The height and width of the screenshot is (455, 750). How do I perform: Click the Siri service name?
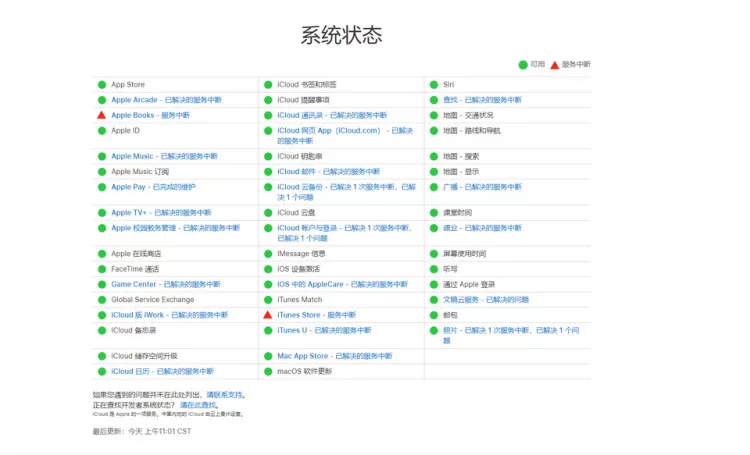click(x=448, y=85)
